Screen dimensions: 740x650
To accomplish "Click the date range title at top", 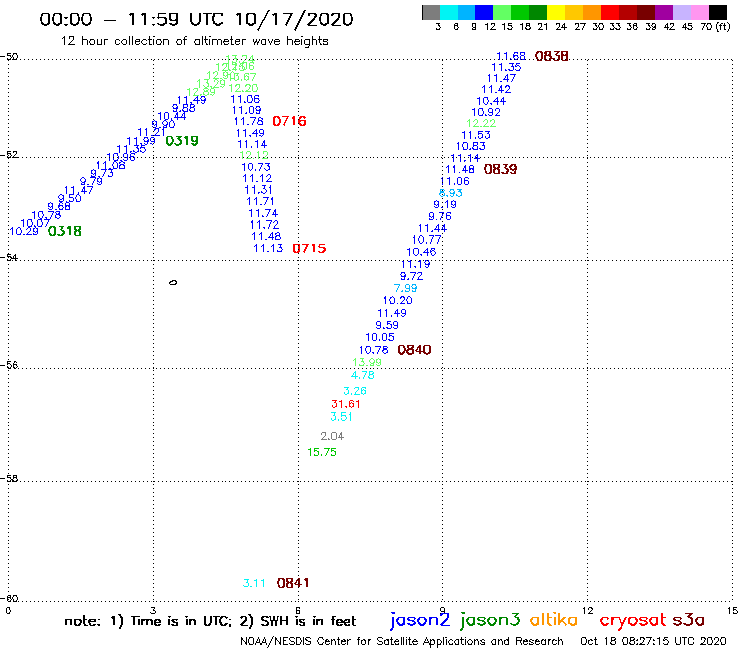I will 196,20.
